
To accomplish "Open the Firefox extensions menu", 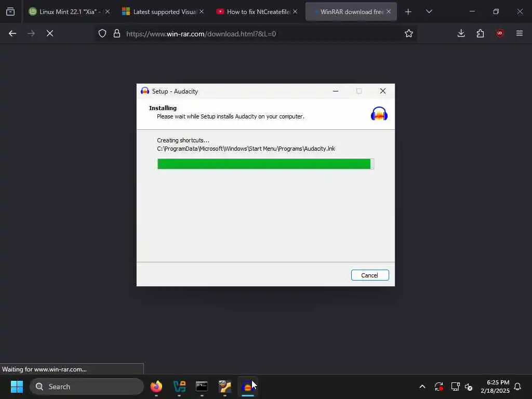I will point(480,34).
